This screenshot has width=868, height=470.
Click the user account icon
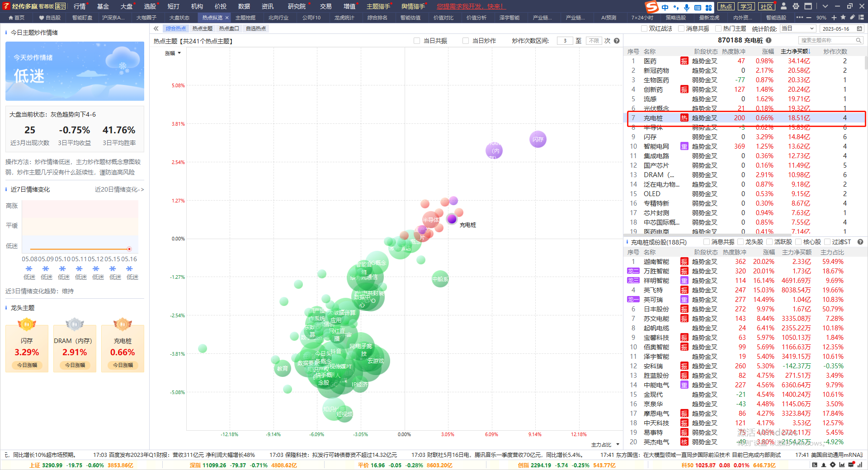pyautogui.click(x=784, y=6)
